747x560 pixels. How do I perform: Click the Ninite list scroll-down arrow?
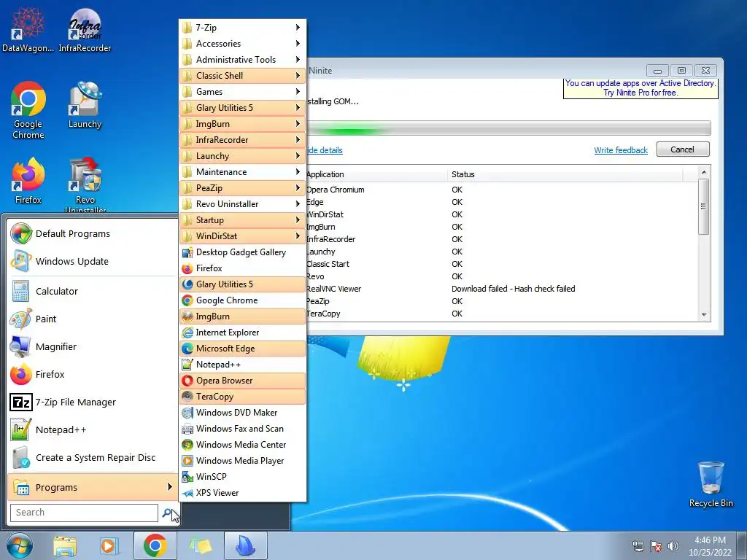click(x=704, y=315)
